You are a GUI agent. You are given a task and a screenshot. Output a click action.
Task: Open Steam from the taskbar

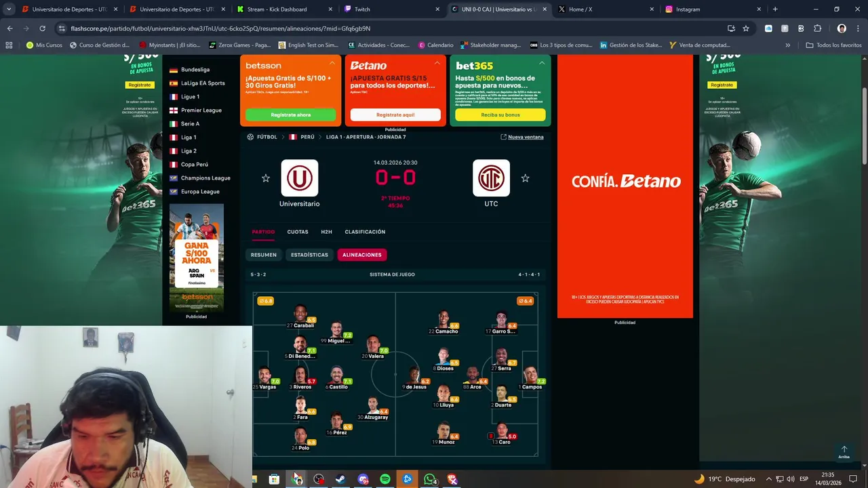[340, 479]
